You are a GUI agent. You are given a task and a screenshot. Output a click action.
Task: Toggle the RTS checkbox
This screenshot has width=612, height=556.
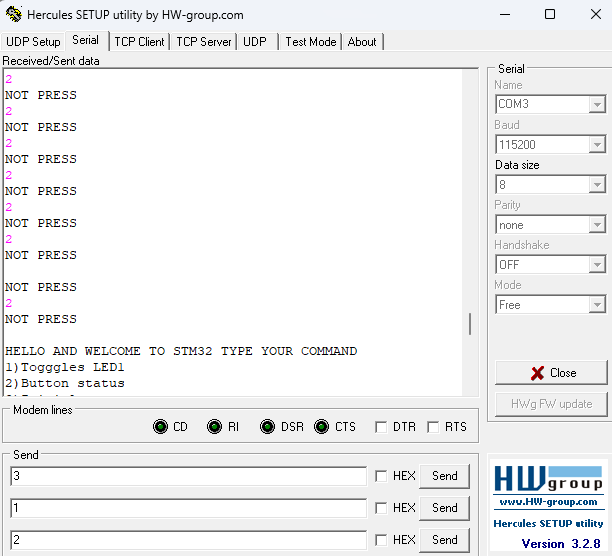[433, 427]
